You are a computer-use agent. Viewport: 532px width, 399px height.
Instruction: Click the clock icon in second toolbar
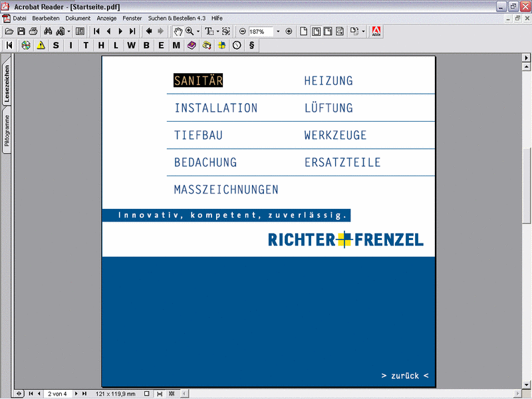pos(237,45)
